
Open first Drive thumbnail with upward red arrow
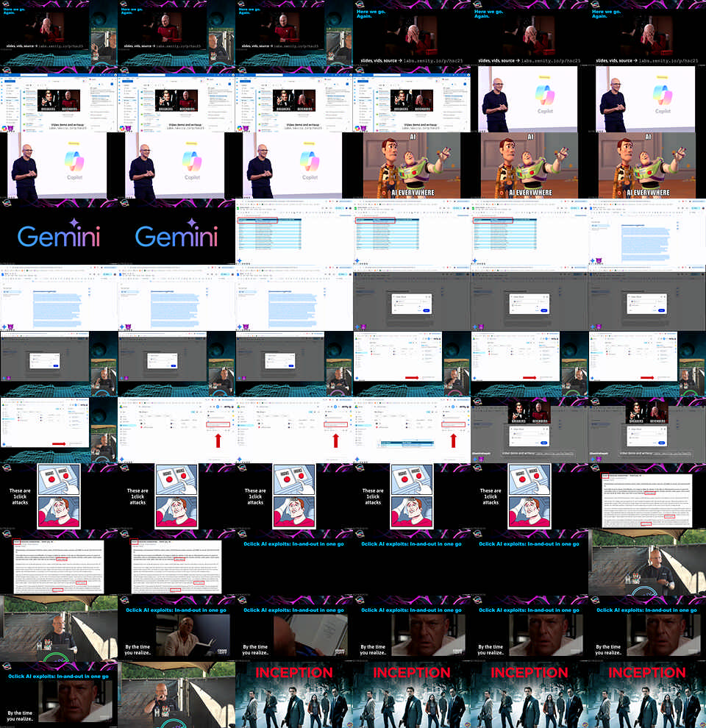tap(176, 430)
